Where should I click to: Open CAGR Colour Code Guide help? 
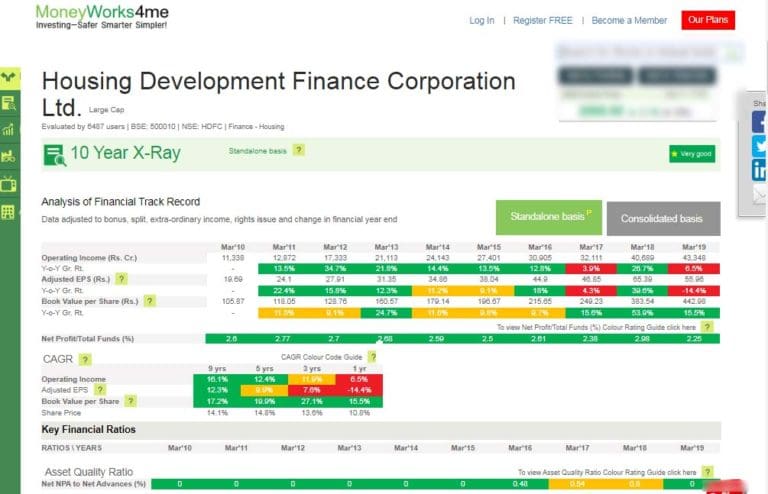[373, 357]
